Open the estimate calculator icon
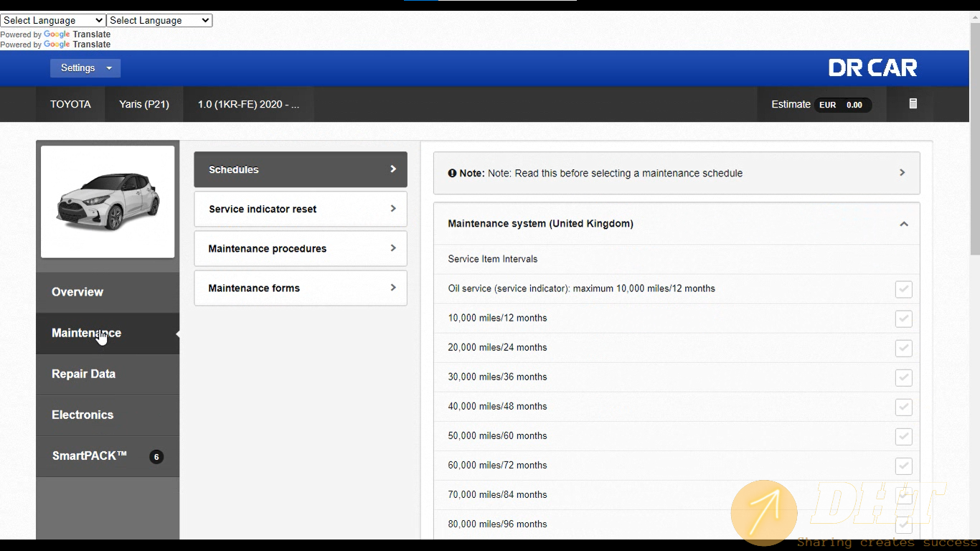 click(x=913, y=104)
